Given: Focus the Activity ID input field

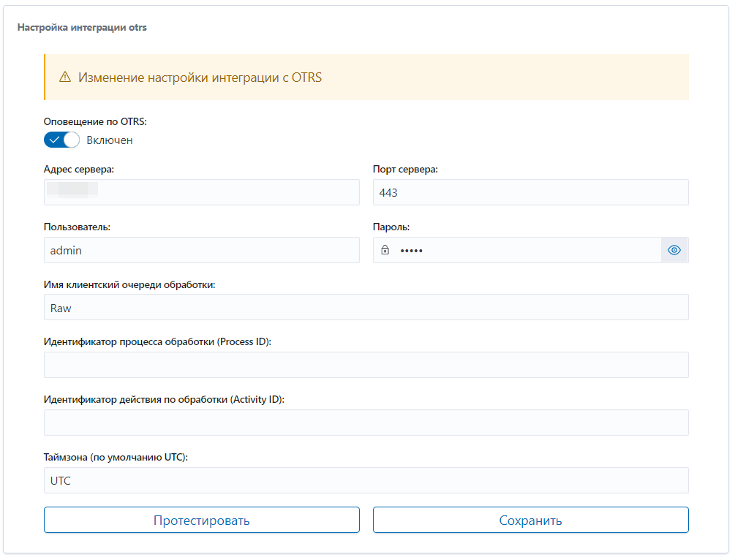Looking at the screenshot, I should tap(366, 423).
